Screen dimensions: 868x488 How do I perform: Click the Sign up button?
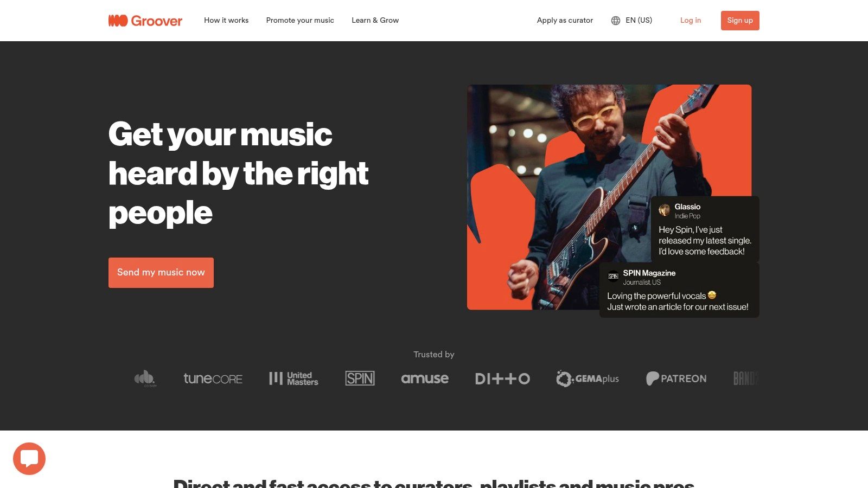740,21
